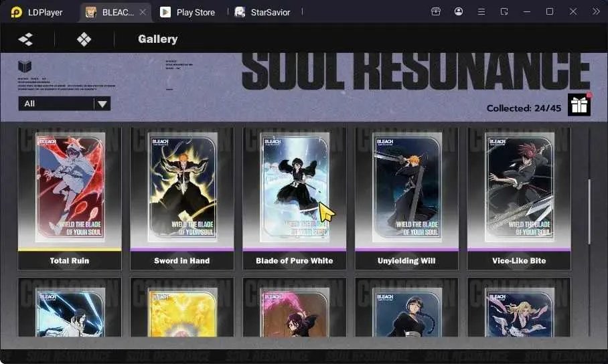Screen dimensions: 608x364
Task: Maximize the LDPlayer window
Action: 550,11
